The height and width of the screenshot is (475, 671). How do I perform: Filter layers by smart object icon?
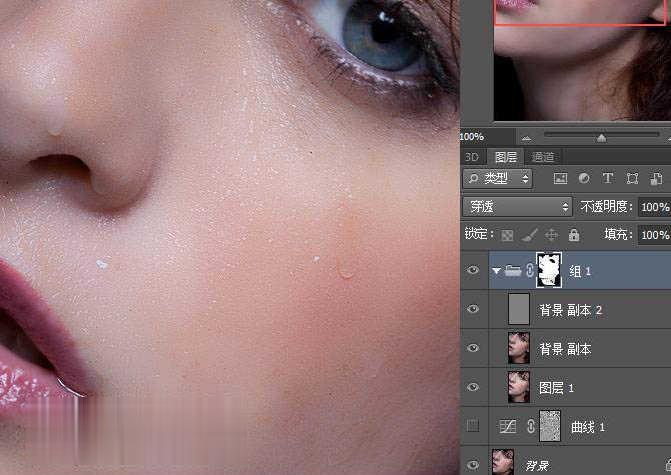[x=656, y=178]
